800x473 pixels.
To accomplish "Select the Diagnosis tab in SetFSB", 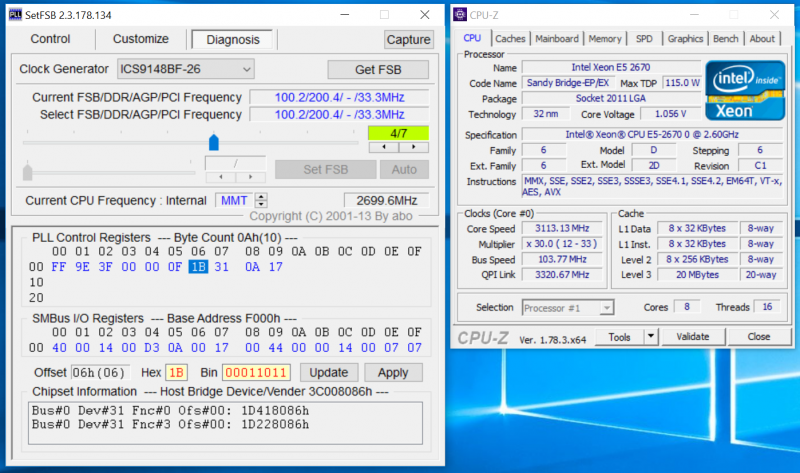I will pyautogui.click(x=233, y=39).
